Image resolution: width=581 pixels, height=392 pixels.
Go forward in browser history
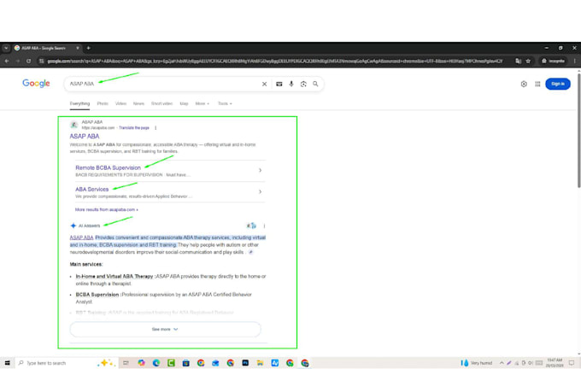click(17, 61)
